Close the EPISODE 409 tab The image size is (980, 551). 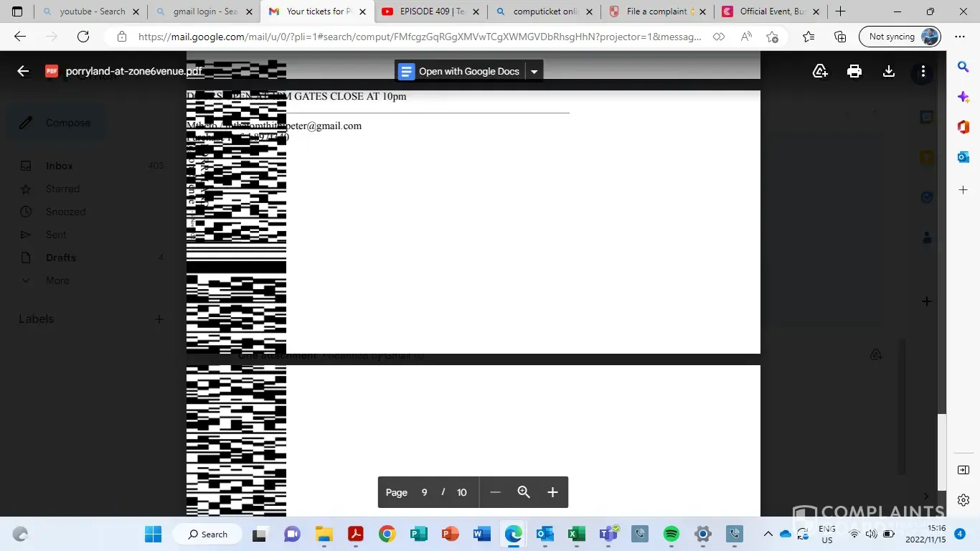(476, 11)
